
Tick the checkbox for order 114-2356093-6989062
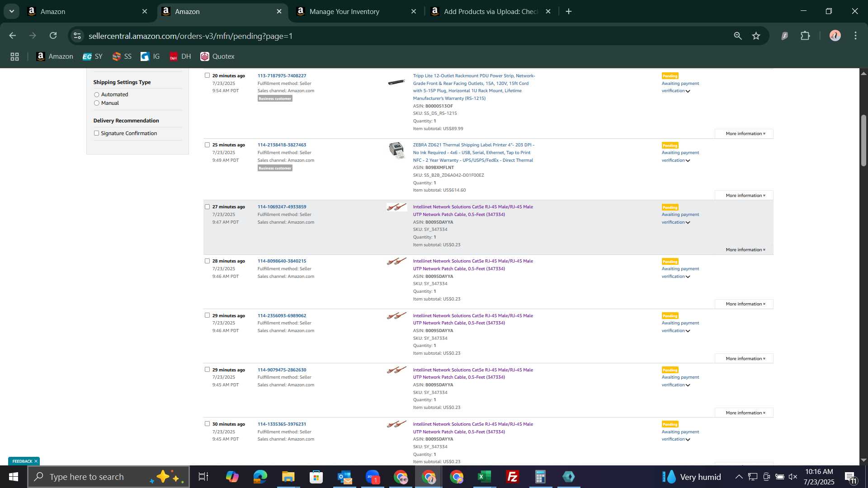click(x=207, y=315)
